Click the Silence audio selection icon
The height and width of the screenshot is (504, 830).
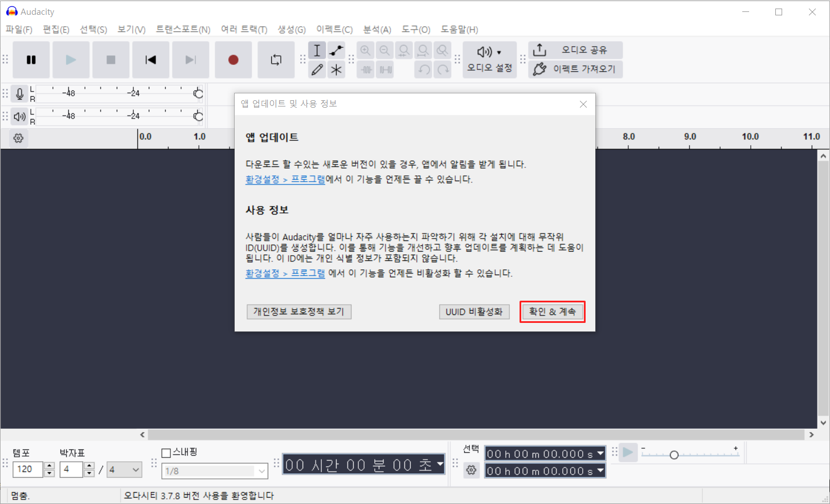click(385, 70)
